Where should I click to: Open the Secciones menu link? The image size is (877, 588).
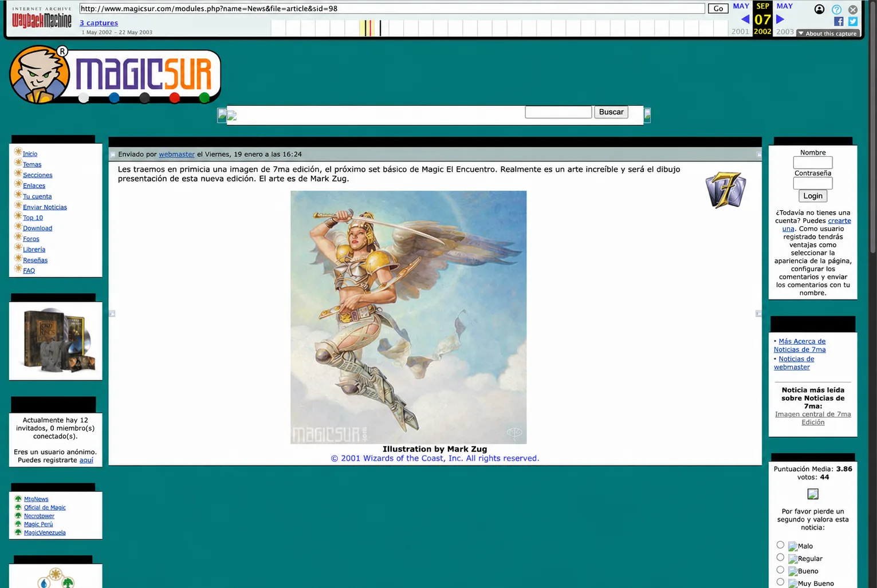pyautogui.click(x=38, y=175)
